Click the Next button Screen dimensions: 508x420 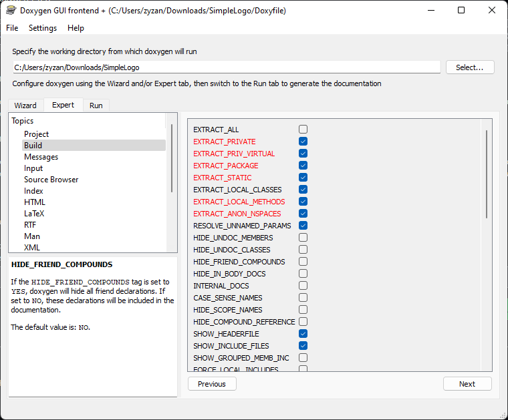coord(467,384)
